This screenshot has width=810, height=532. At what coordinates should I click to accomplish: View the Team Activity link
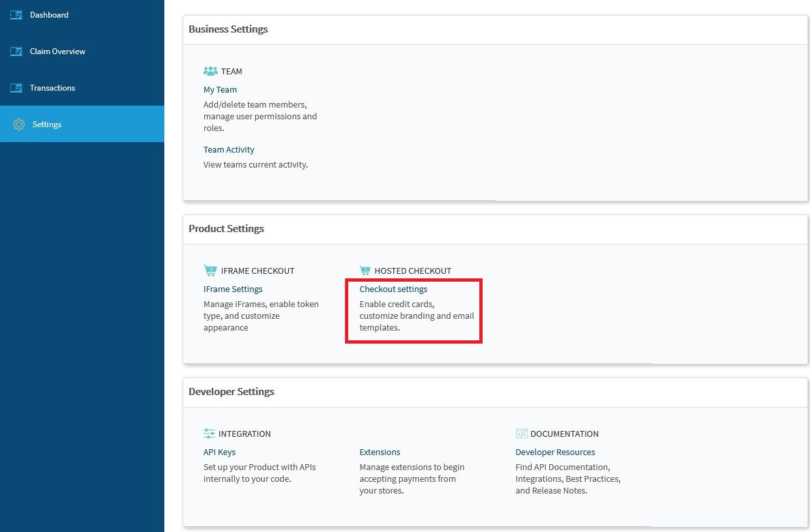[229, 150]
